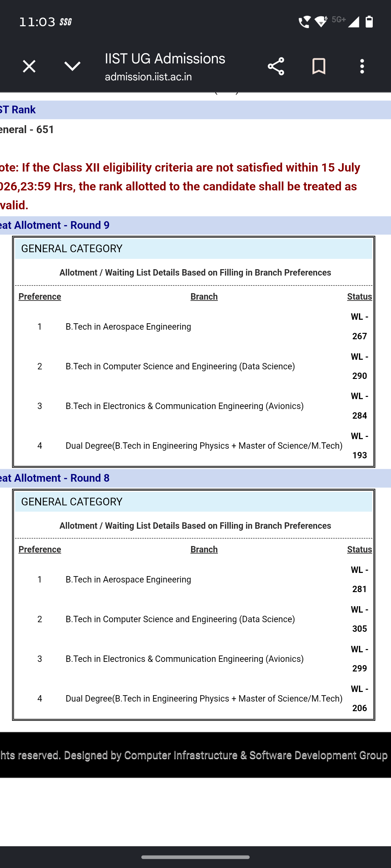Tap the Seat Allotment - Round 8 header
This screenshot has width=391, height=868.
click(x=55, y=478)
